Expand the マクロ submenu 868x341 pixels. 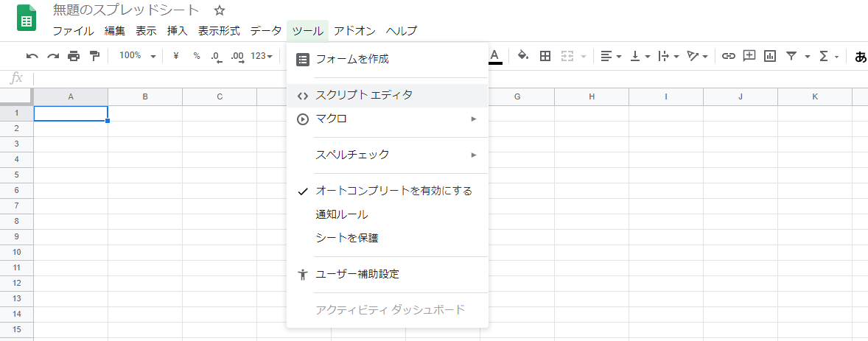388,119
